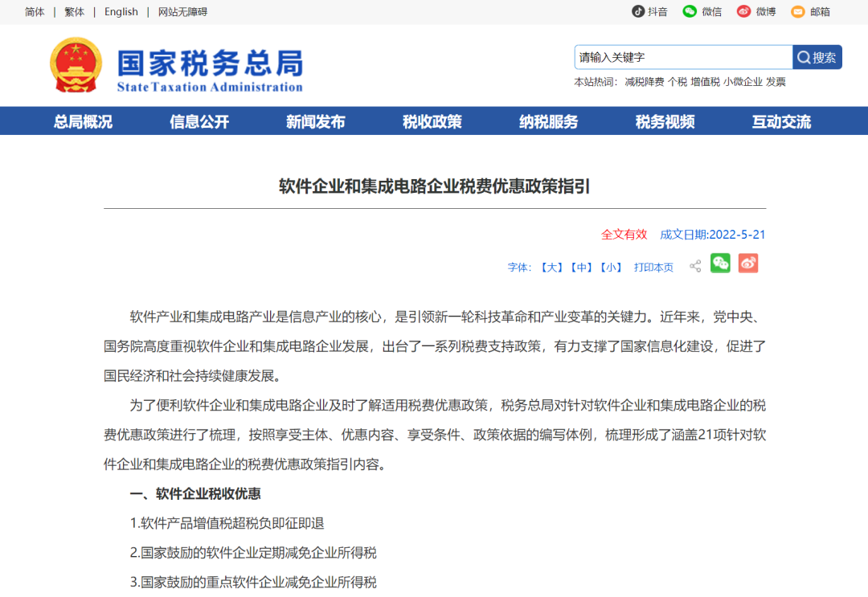Image resolution: width=868 pixels, height=597 pixels.
Task: Click the 微信 text label in top bar
Action: (x=712, y=11)
